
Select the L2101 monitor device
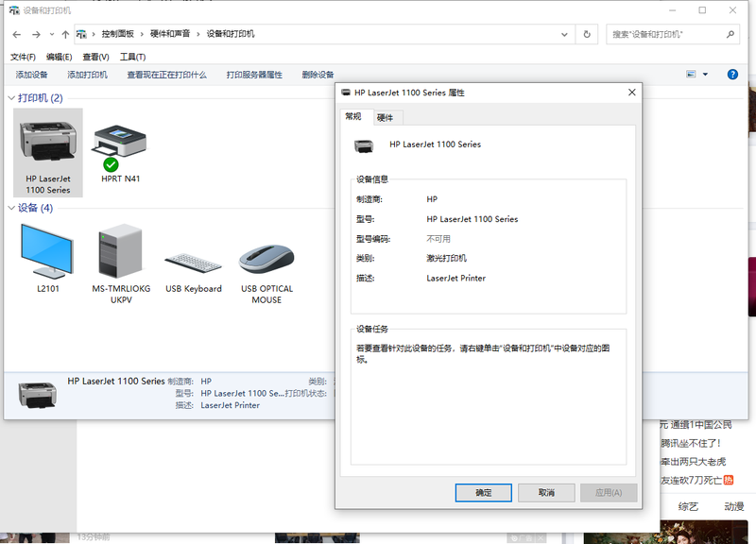48,258
